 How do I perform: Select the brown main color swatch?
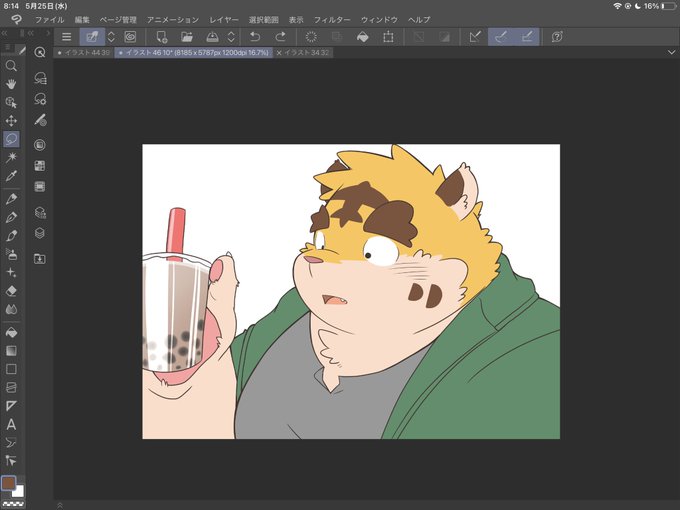(8, 483)
